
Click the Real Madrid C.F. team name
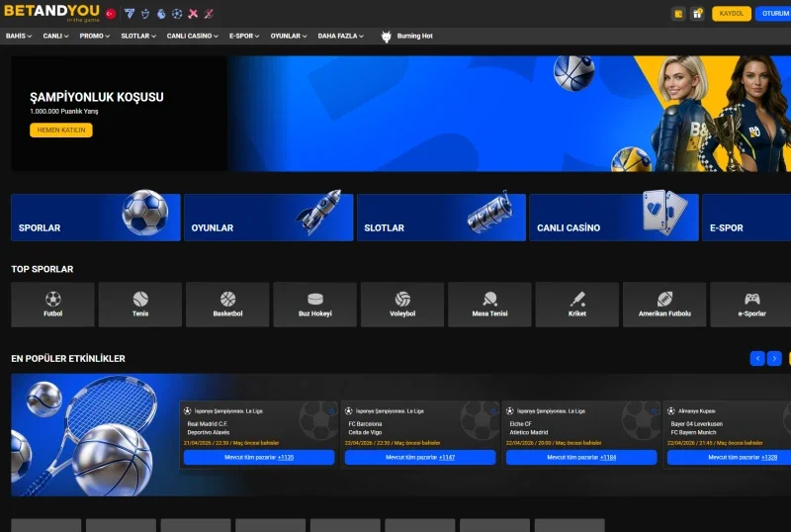coord(208,424)
